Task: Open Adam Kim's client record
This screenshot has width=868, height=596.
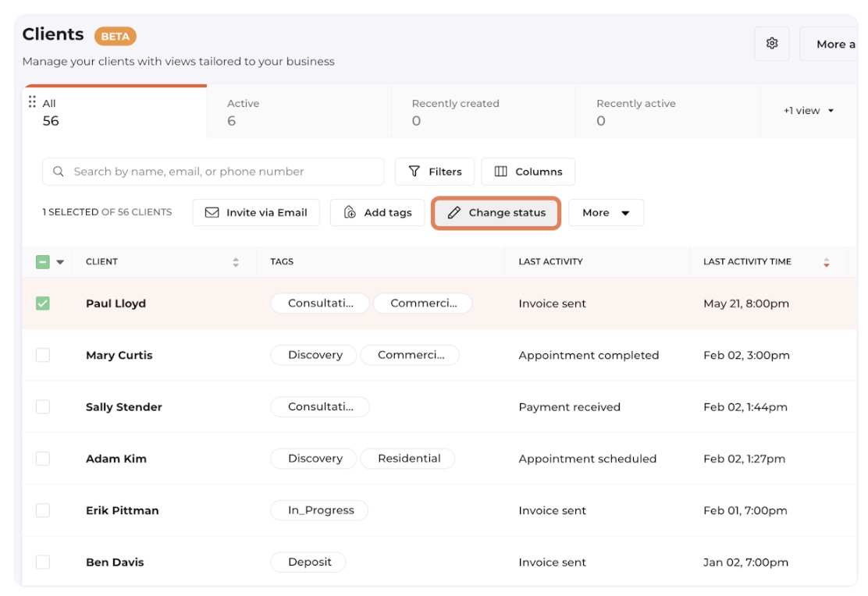Action: (x=116, y=459)
